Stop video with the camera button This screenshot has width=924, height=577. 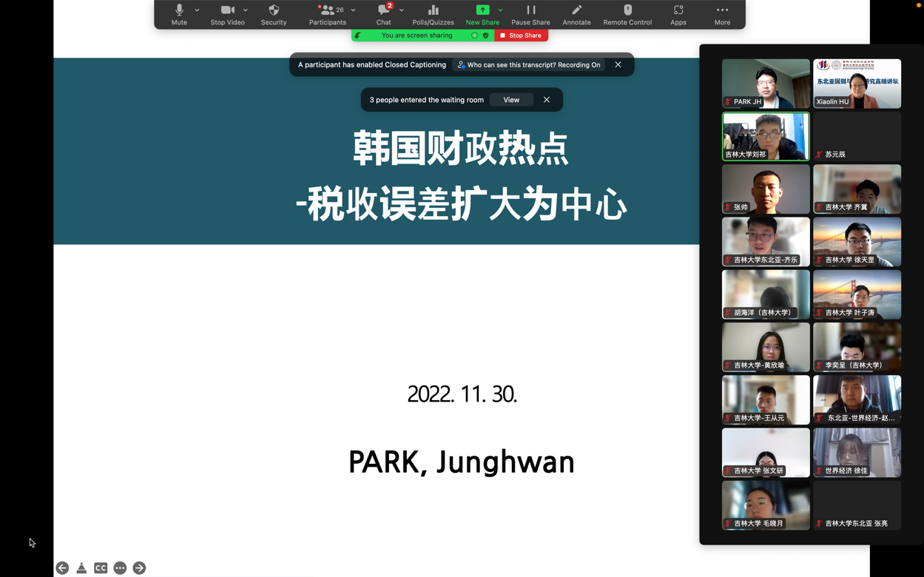227,14
